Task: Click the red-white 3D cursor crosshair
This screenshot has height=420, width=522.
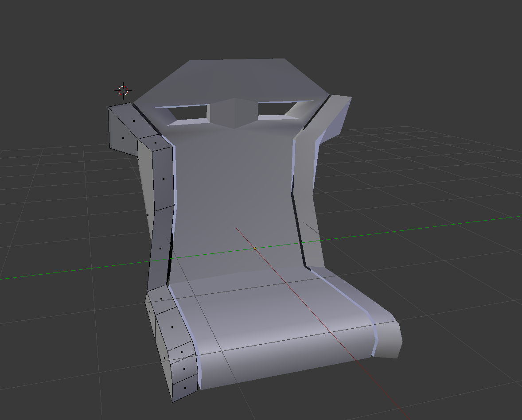Action: pos(123,90)
